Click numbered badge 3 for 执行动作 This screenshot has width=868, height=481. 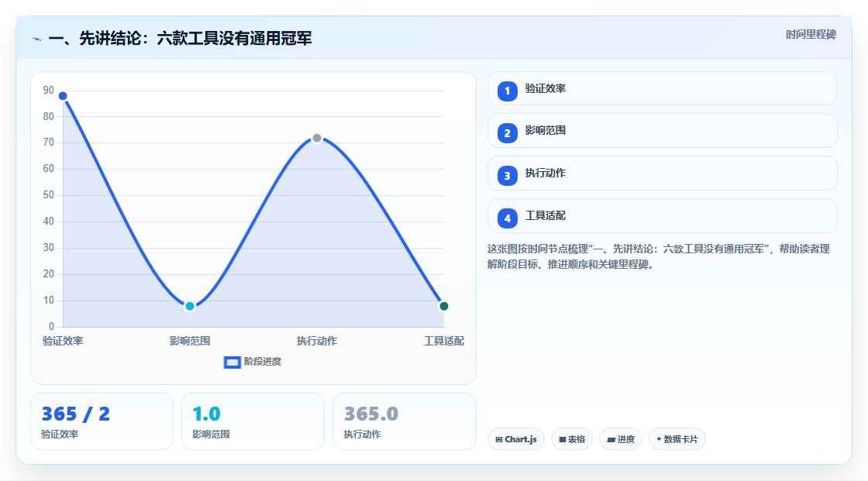(507, 176)
